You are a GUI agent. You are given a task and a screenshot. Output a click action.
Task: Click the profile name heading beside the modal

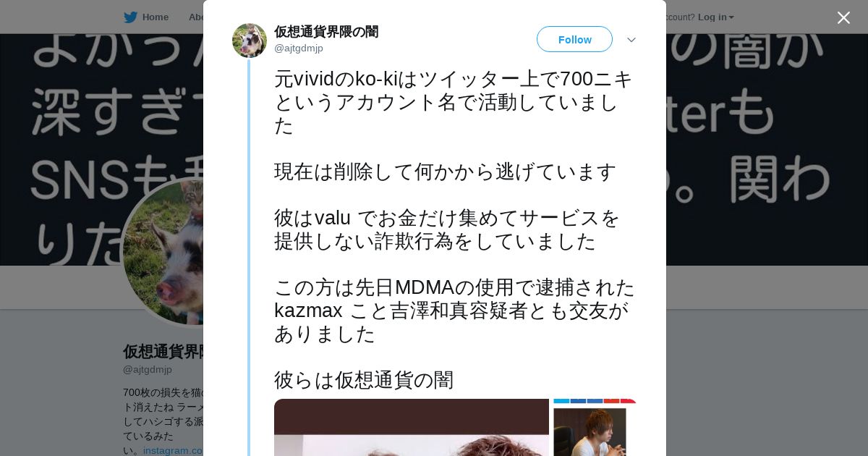tap(163, 352)
